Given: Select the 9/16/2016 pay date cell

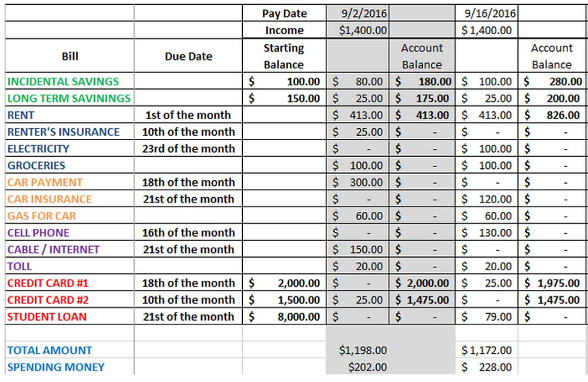Looking at the screenshot, I should pyautogui.click(x=486, y=13).
